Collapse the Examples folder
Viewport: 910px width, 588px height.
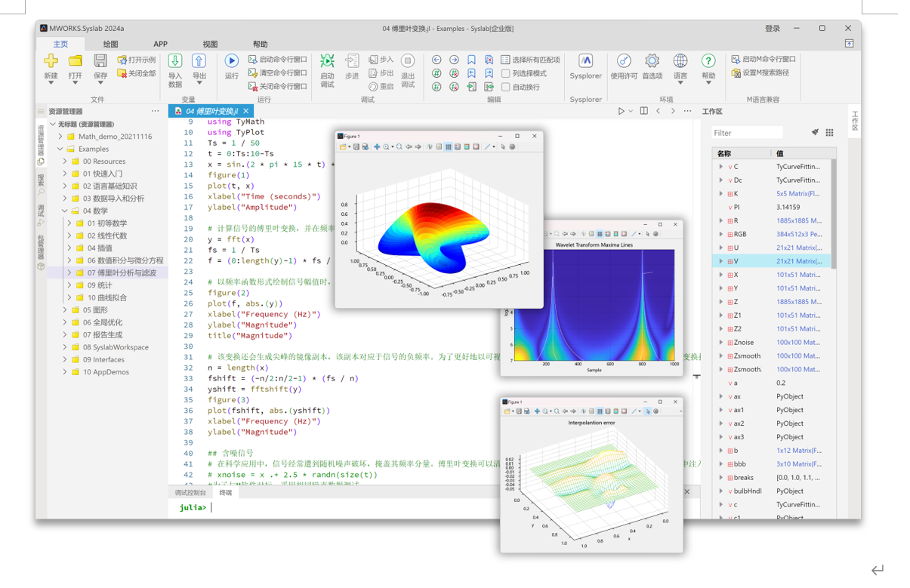click(x=60, y=149)
